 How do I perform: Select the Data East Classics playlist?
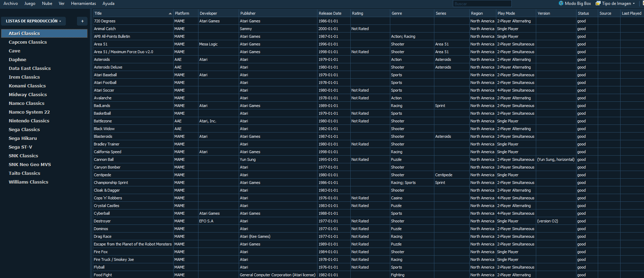(x=30, y=68)
